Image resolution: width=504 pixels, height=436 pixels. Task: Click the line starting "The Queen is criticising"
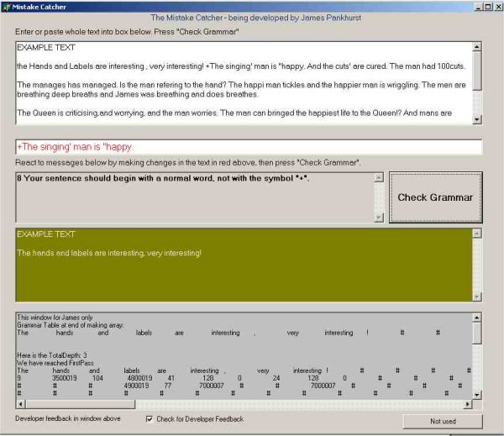click(x=234, y=113)
